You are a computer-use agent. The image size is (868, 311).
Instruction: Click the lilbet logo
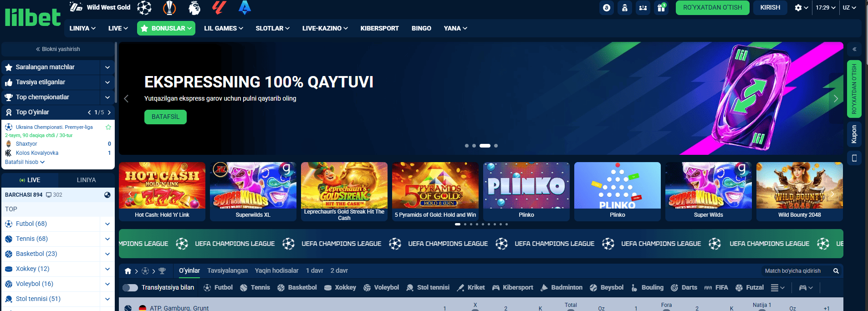pyautogui.click(x=32, y=18)
